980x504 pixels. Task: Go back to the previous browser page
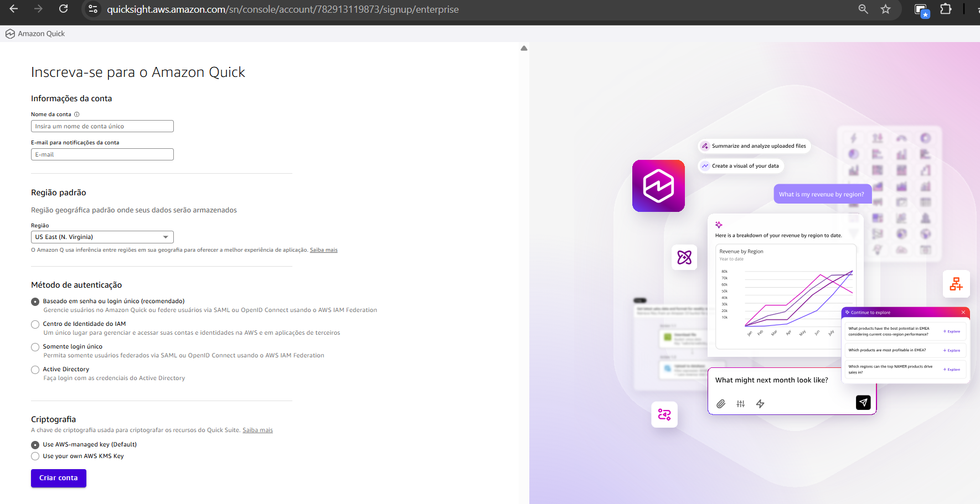[14, 9]
